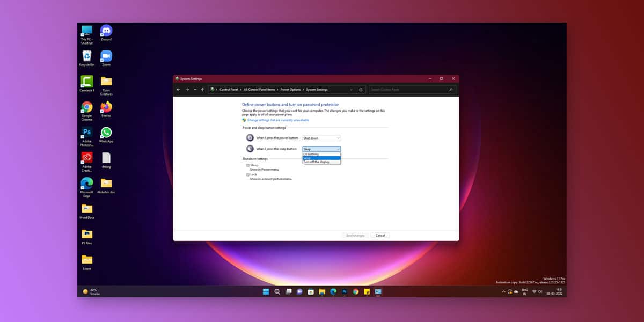Open recent locations dropdown arrow
Viewport: 644px width, 322px height.
195,90
